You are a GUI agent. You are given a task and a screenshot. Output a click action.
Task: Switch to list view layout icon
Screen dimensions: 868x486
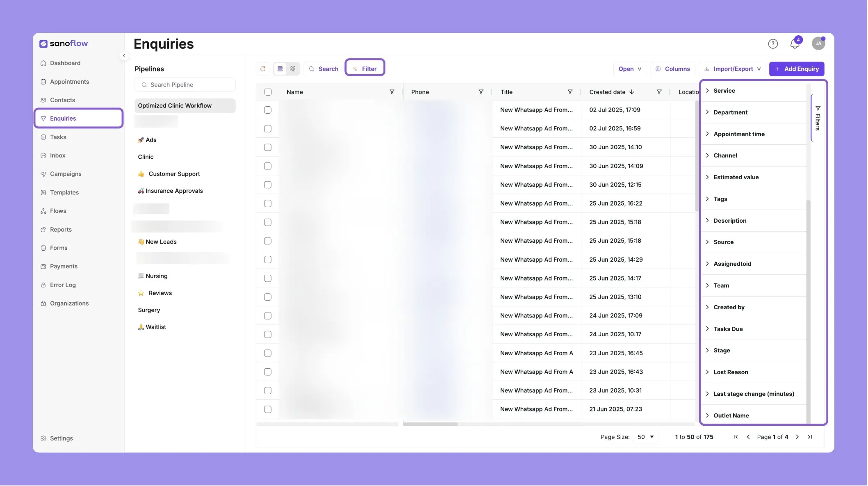[x=280, y=69]
